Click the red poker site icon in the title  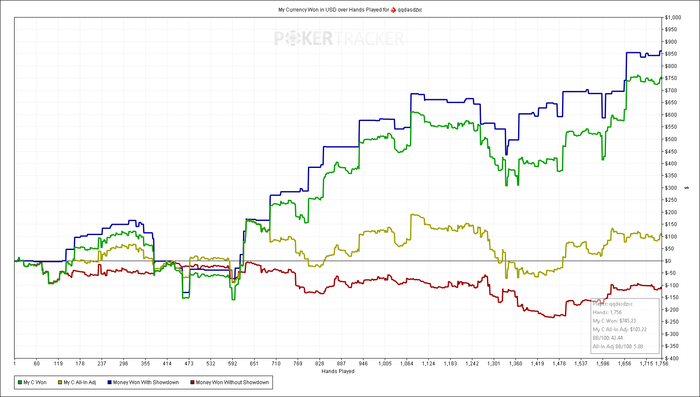[x=393, y=9]
